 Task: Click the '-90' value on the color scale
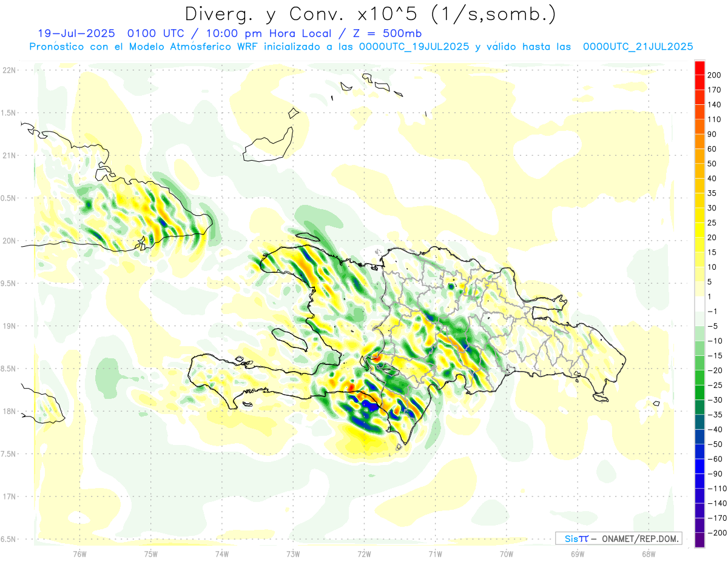715,473
